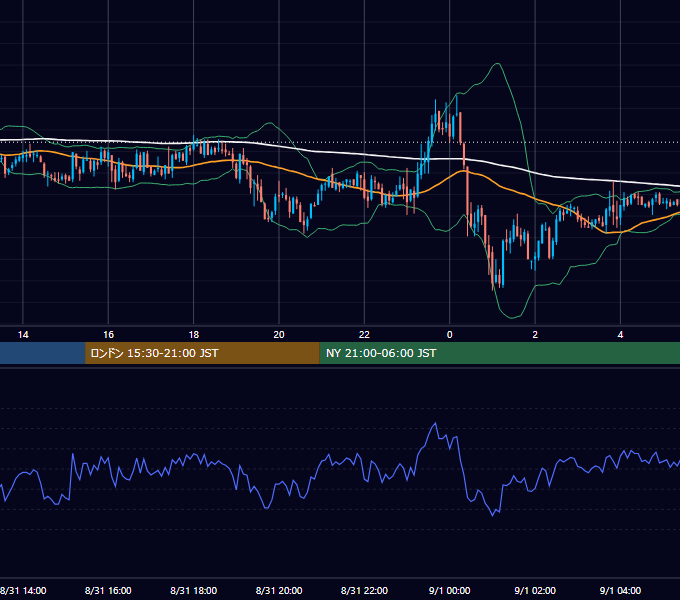Click the '22' hour label on price chart axis
Screen dimensions: 680x600
click(x=364, y=335)
